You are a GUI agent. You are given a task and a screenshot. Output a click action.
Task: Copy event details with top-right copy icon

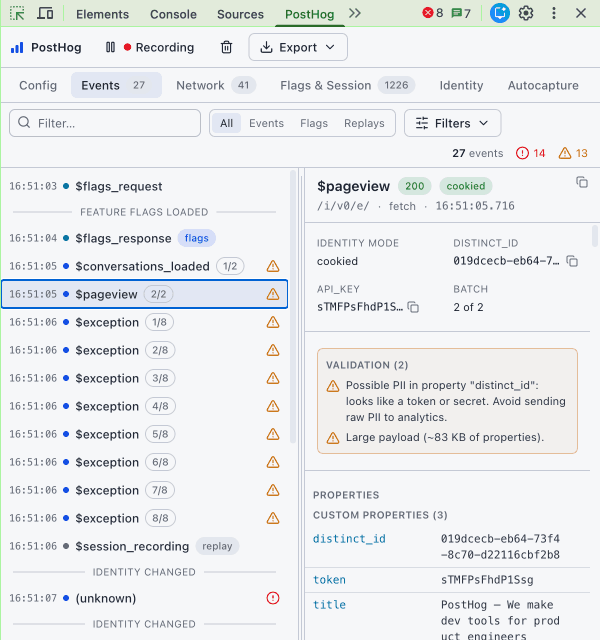(x=582, y=182)
